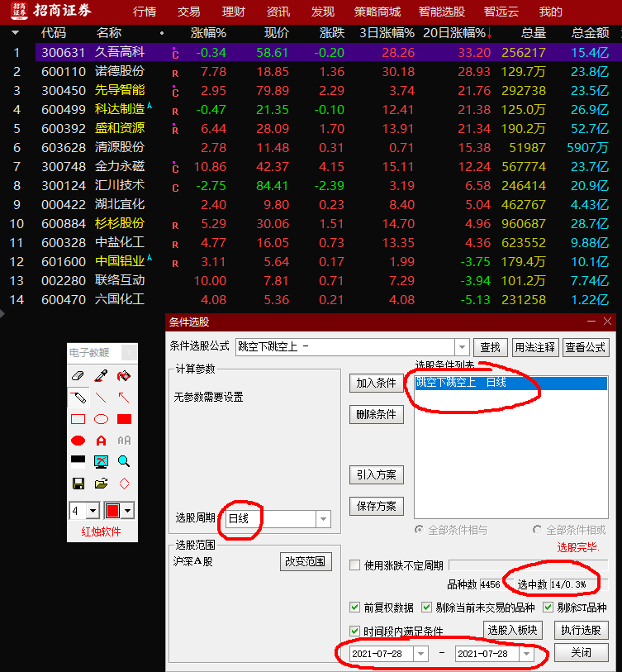Click the expand arrow at left edge

tap(2, 314)
